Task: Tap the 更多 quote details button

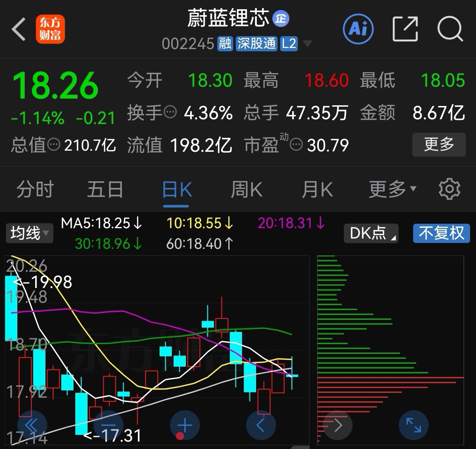Action: click(439, 144)
